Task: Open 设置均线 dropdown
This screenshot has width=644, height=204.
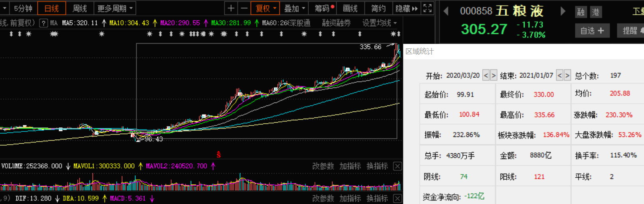Action: 379,23
